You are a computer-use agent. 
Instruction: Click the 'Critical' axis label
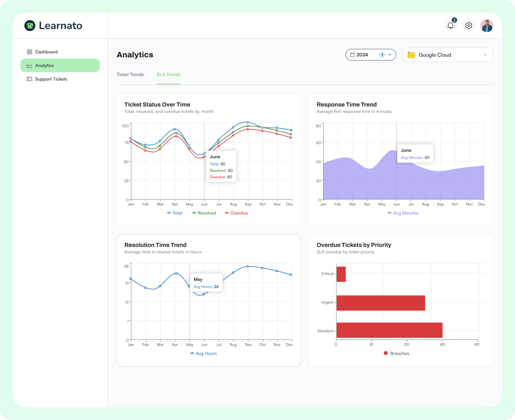coord(327,274)
